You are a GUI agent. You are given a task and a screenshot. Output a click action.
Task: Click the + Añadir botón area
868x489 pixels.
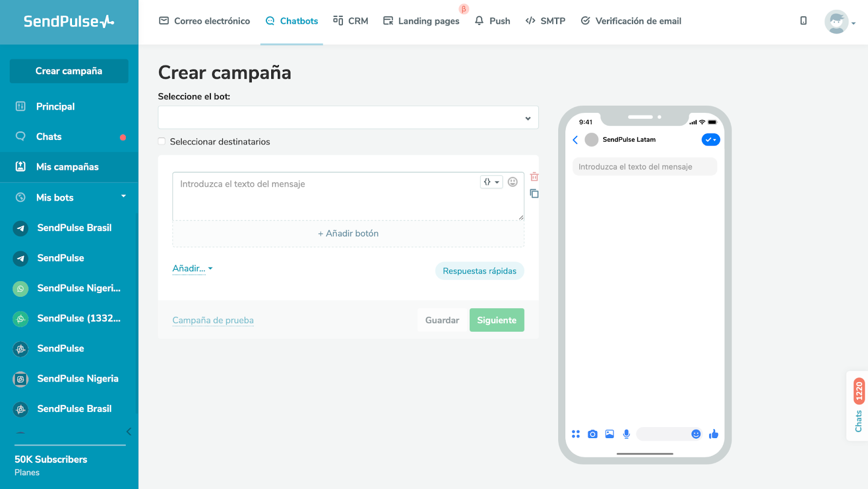(348, 233)
